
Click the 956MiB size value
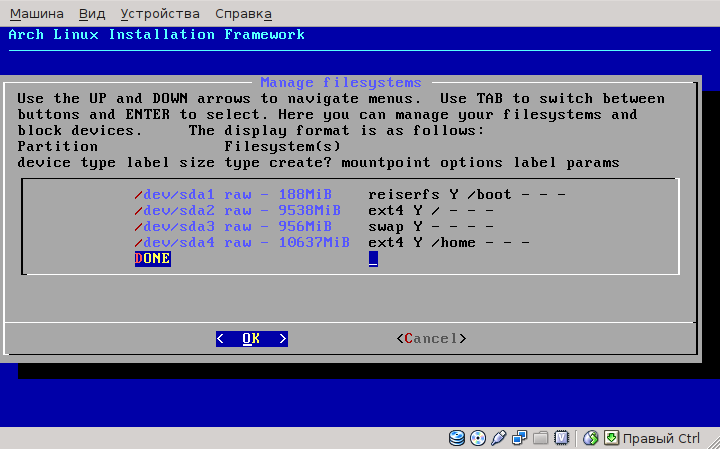(x=305, y=227)
